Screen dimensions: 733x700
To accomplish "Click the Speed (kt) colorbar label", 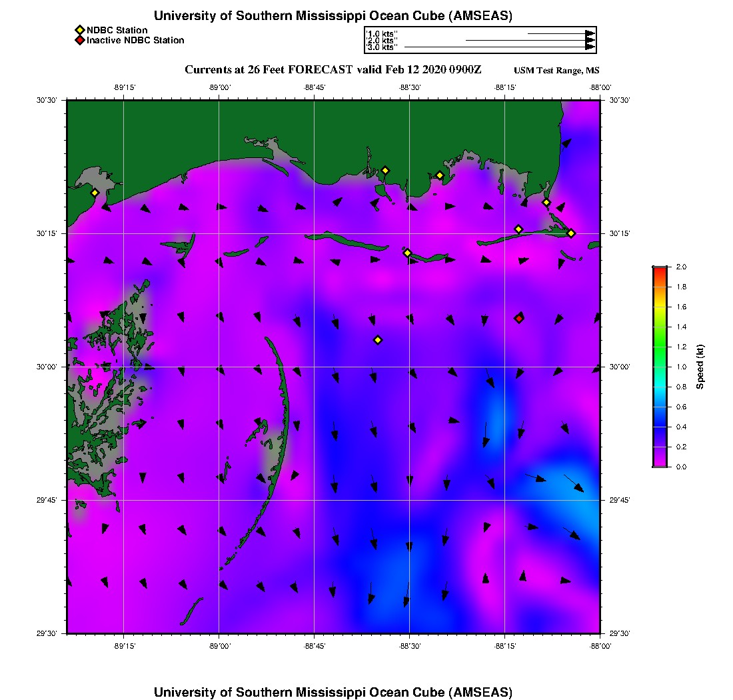I will 700,367.
